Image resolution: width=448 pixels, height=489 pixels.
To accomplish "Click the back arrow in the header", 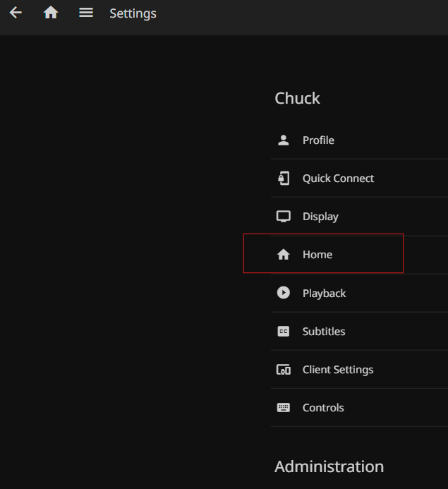I will [16, 13].
